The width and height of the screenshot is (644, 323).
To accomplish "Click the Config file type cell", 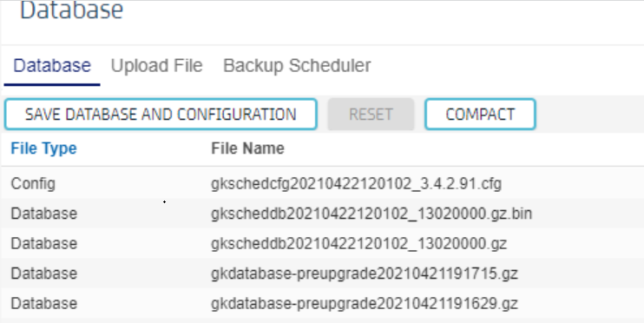I will [x=33, y=184].
